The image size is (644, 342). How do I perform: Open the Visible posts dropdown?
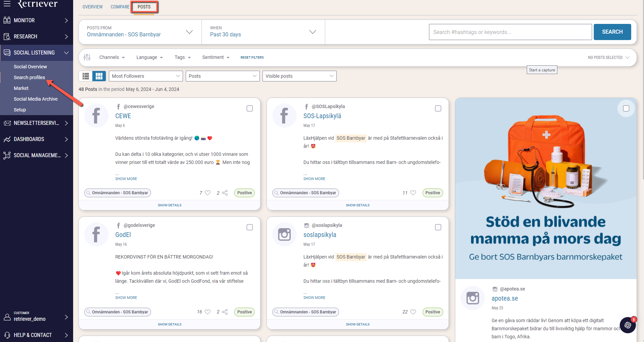(x=299, y=76)
